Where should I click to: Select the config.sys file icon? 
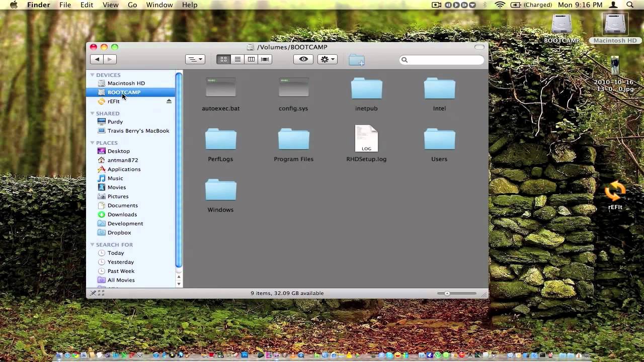293,87
